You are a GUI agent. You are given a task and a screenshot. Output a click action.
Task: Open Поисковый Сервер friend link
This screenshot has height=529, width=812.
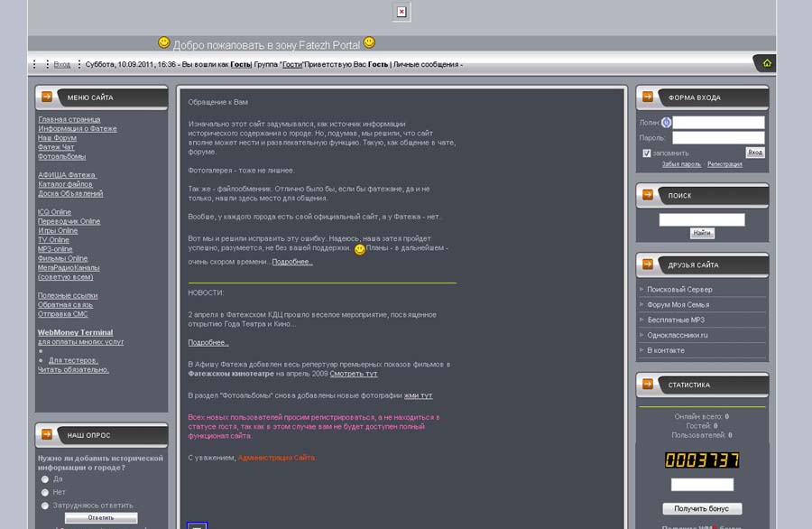(x=679, y=290)
